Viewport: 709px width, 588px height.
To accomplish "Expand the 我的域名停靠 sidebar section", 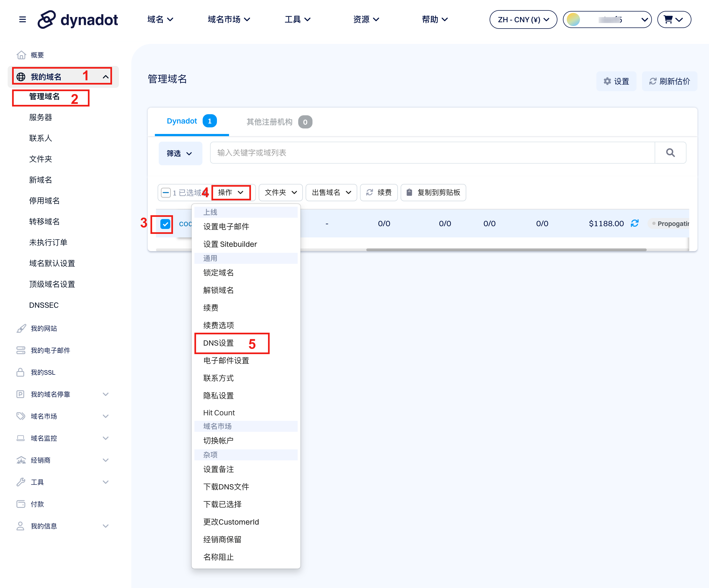I will 105,394.
